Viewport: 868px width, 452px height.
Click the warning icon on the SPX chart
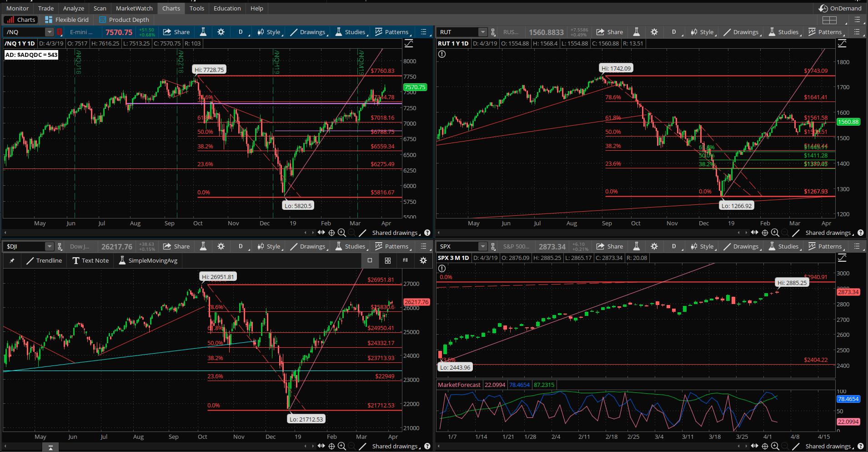(442, 269)
